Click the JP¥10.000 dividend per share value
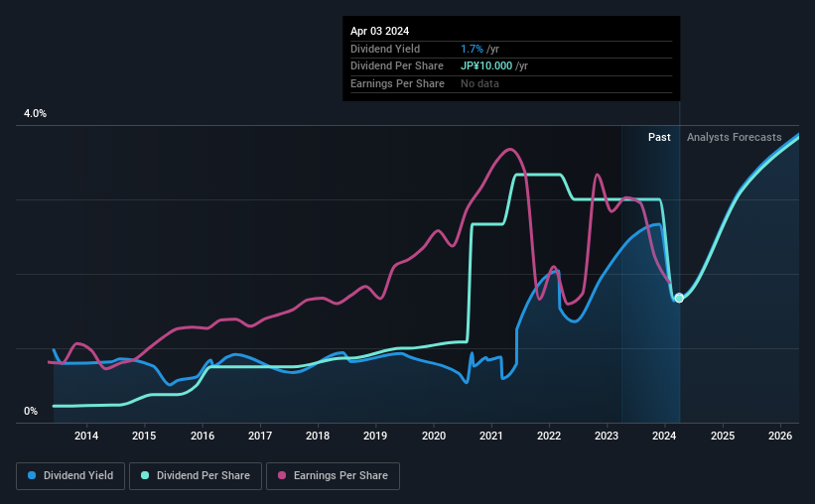 pyautogui.click(x=486, y=66)
